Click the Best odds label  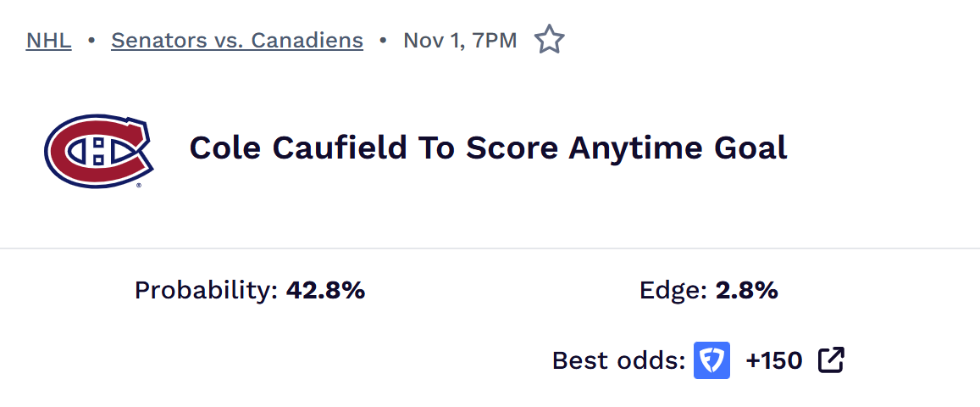(x=618, y=360)
